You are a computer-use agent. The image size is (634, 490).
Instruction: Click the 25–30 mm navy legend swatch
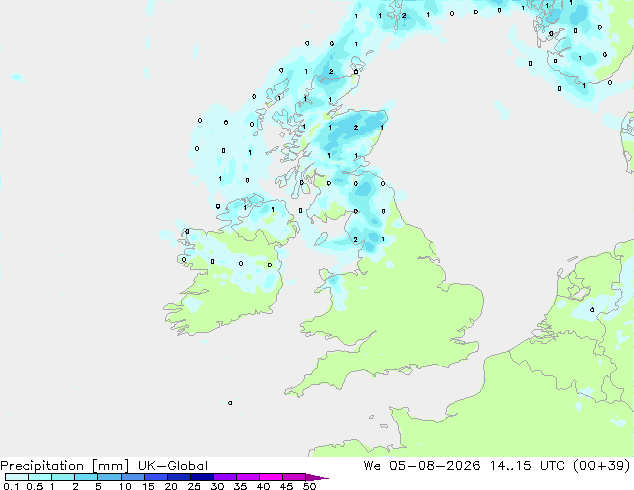click(201, 477)
